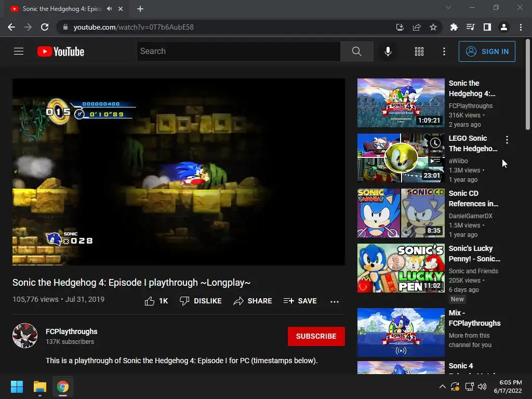Share this page from address bar
This screenshot has width=532, height=399.
click(417, 27)
